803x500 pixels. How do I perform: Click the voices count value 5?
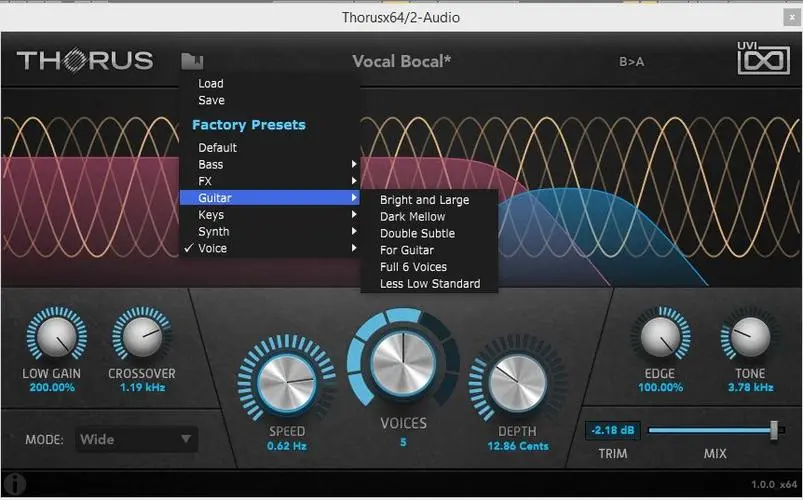404,442
